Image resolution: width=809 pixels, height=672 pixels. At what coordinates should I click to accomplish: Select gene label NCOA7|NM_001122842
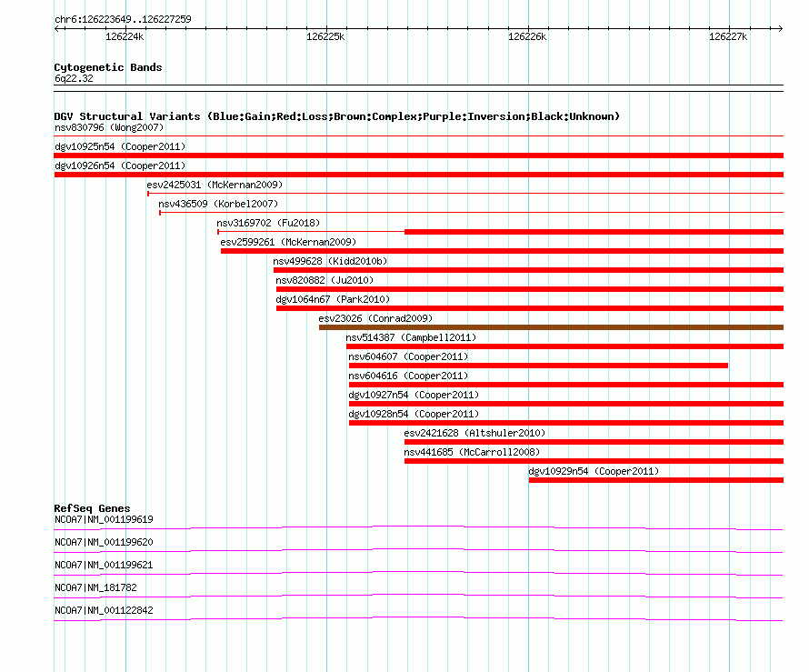[104, 610]
